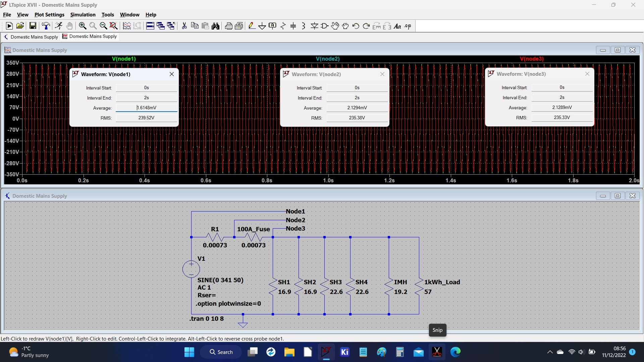Open the View menu
644x362 pixels.
point(22,14)
